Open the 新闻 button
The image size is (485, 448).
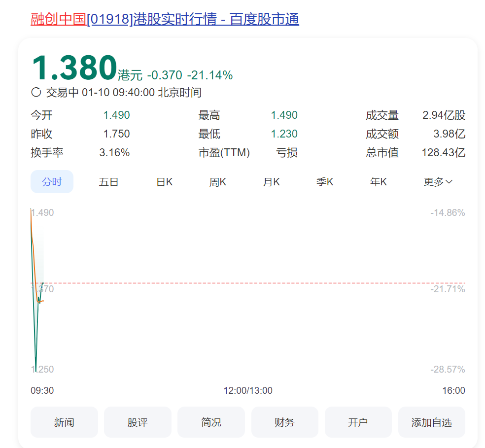pyautogui.click(x=64, y=422)
